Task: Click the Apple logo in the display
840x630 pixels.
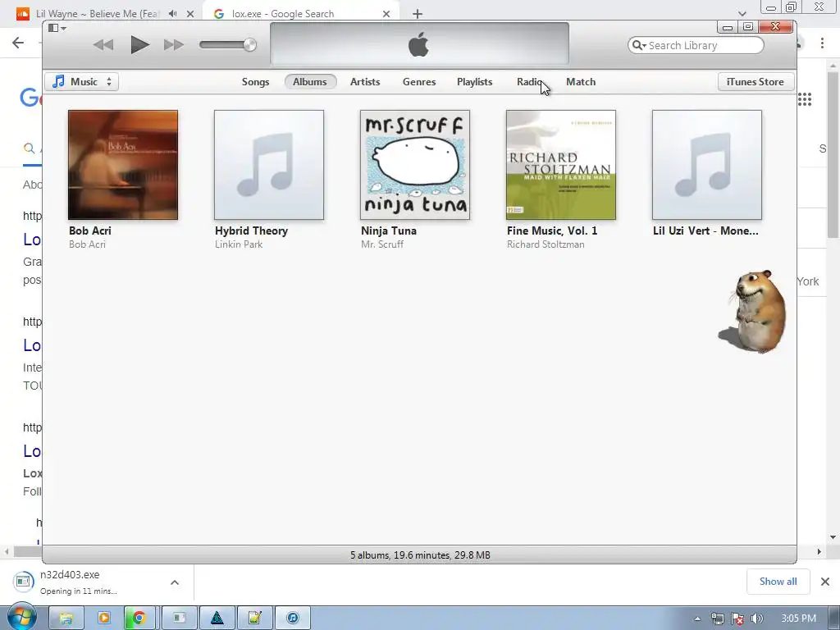Action: pos(418,44)
